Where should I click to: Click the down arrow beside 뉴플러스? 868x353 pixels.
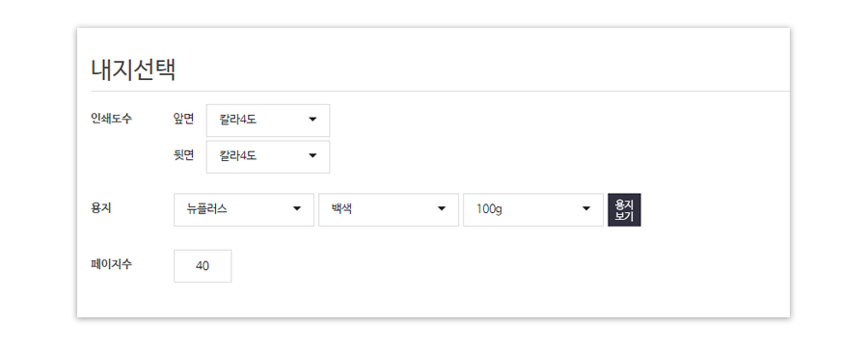[x=297, y=209]
